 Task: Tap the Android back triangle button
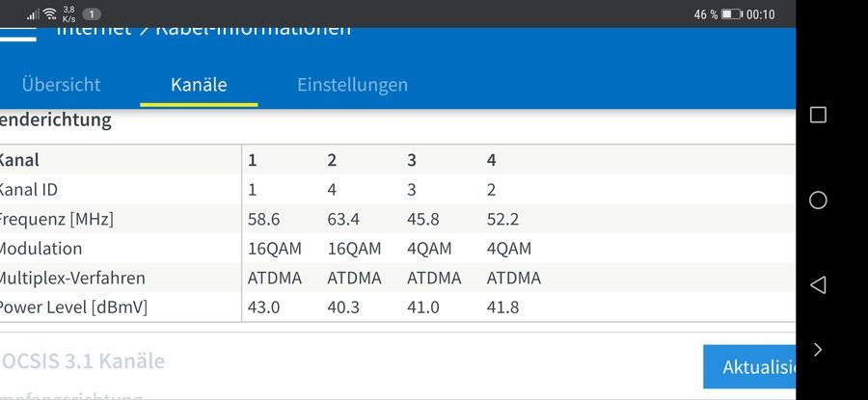point(818,284)
